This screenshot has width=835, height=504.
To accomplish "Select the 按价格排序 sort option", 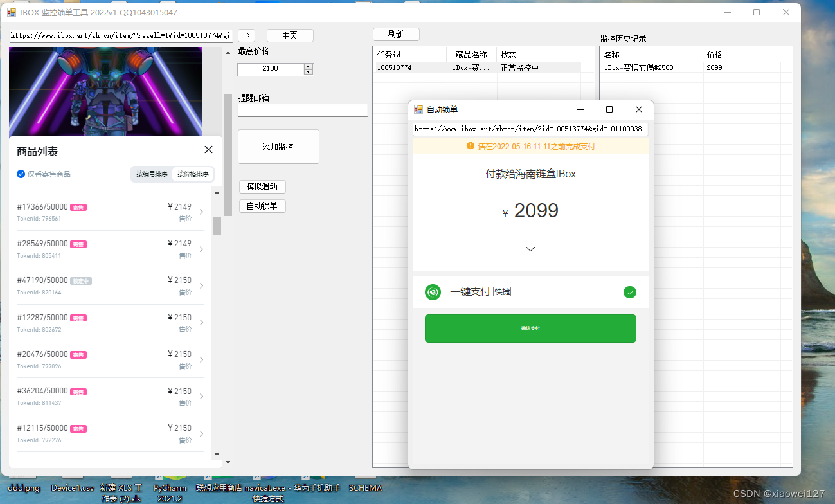I will pyautogui.click(x=193, y=174).
